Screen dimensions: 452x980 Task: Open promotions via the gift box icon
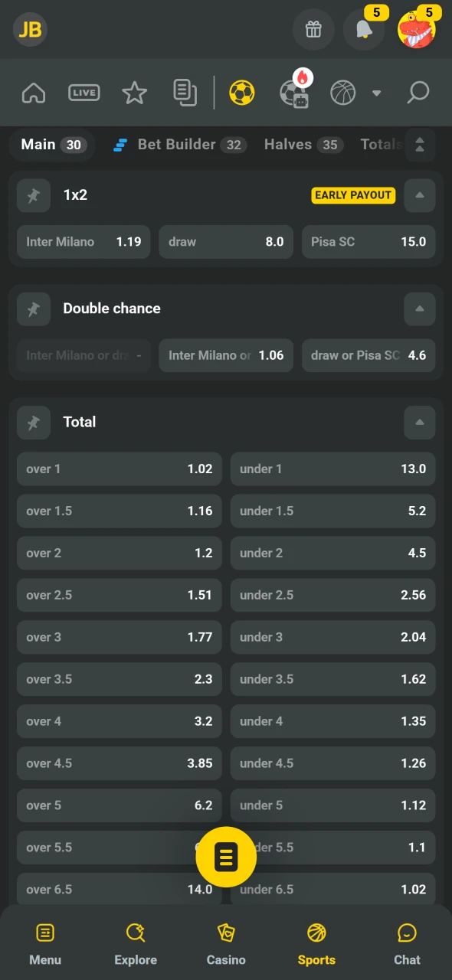[313, 30]
